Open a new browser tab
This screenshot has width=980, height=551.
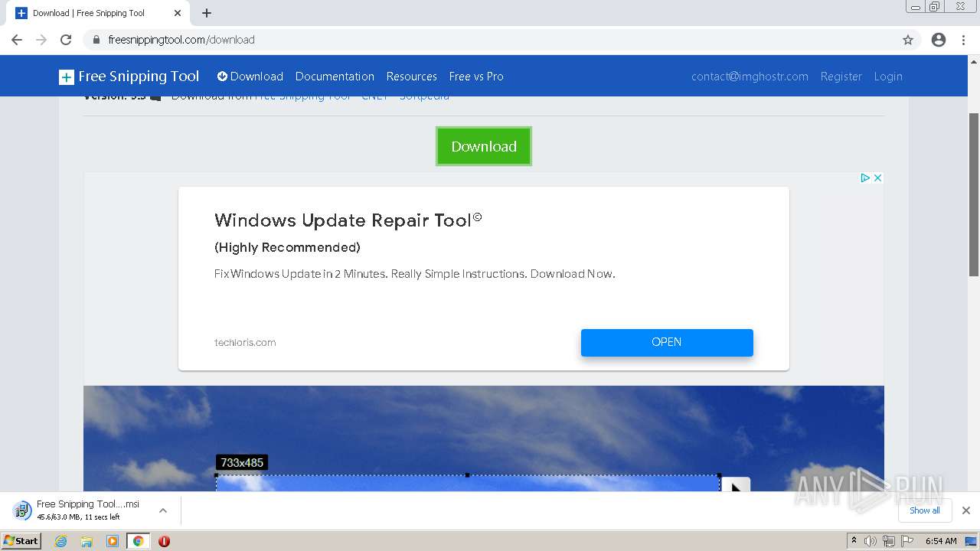click(207, 13)
